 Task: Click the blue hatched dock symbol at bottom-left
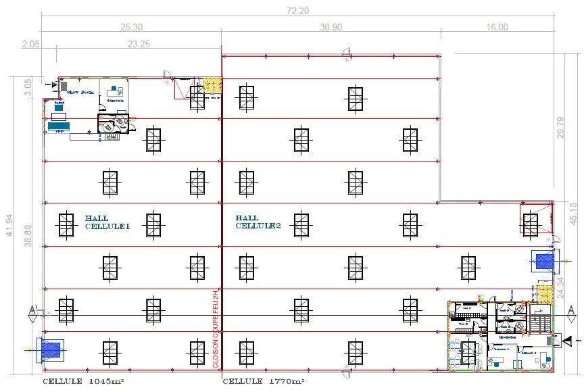(51, 350)
